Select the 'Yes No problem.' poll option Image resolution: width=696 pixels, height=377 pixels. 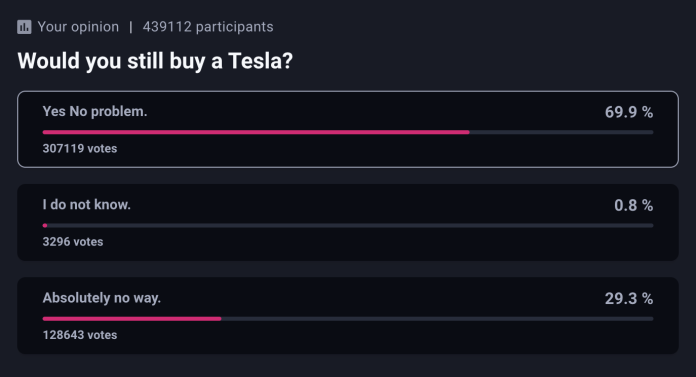pyautogui.click(x=348, y=129)
